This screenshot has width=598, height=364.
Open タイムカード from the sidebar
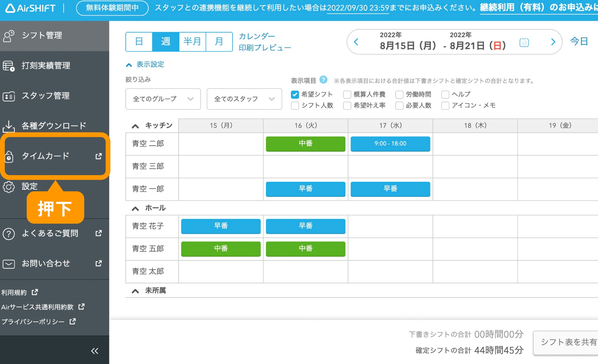[x=45, y=156]
